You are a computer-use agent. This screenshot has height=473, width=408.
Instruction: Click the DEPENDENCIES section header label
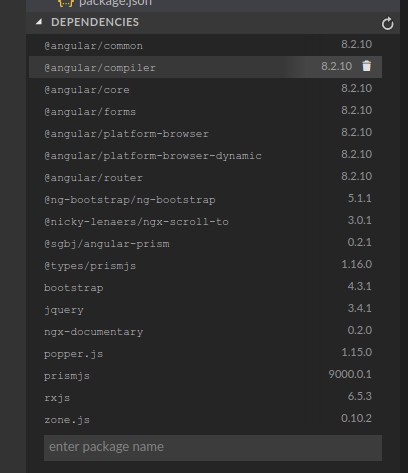95,22
